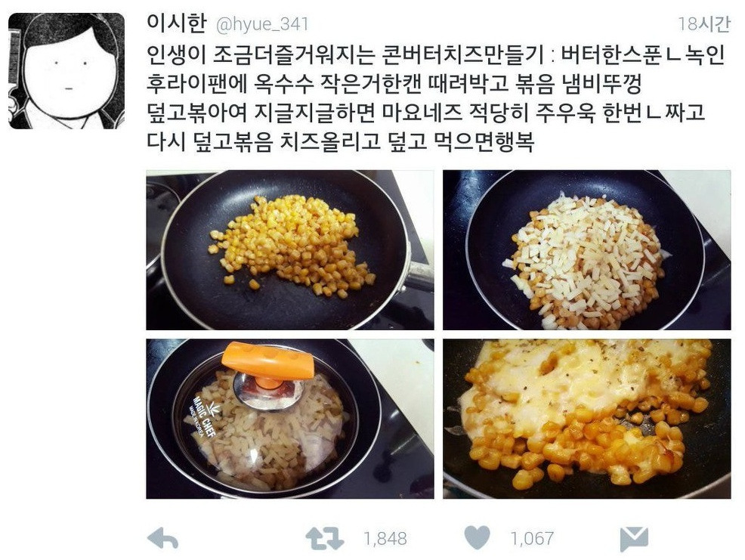Click the Magic Chef logo on the glass lid
Image resolution: width=745 pixels, height=560 pixels.
204,416
